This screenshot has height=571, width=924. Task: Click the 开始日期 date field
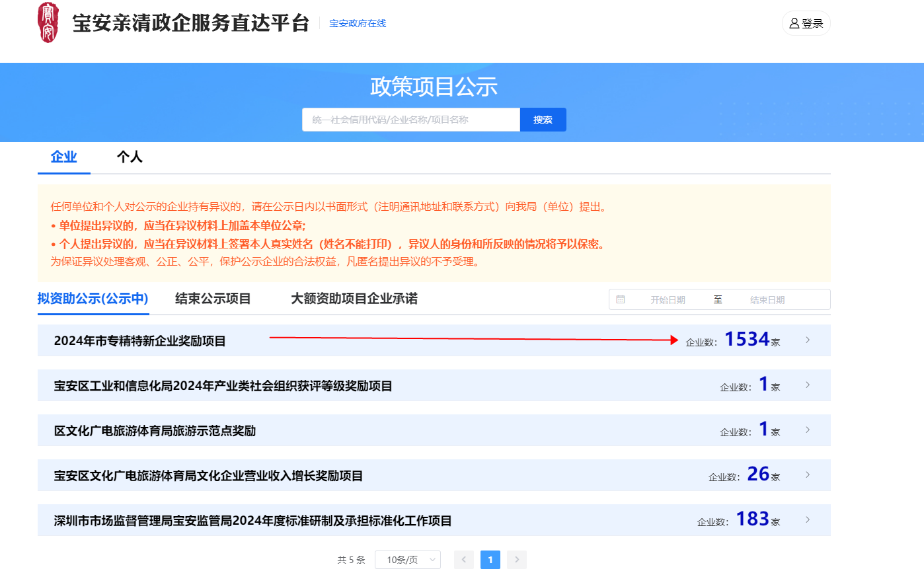(668, 300)
